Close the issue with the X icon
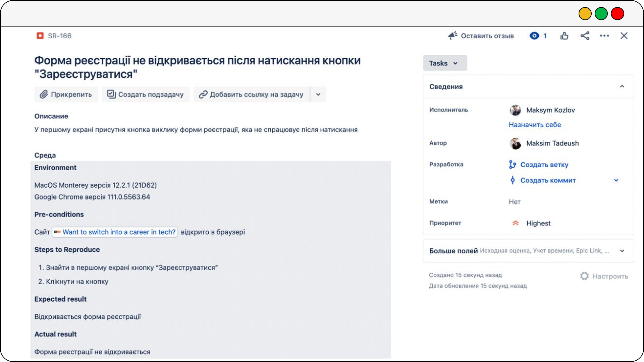644x362 pixels. pyautogui.click(x=624, y=36)
